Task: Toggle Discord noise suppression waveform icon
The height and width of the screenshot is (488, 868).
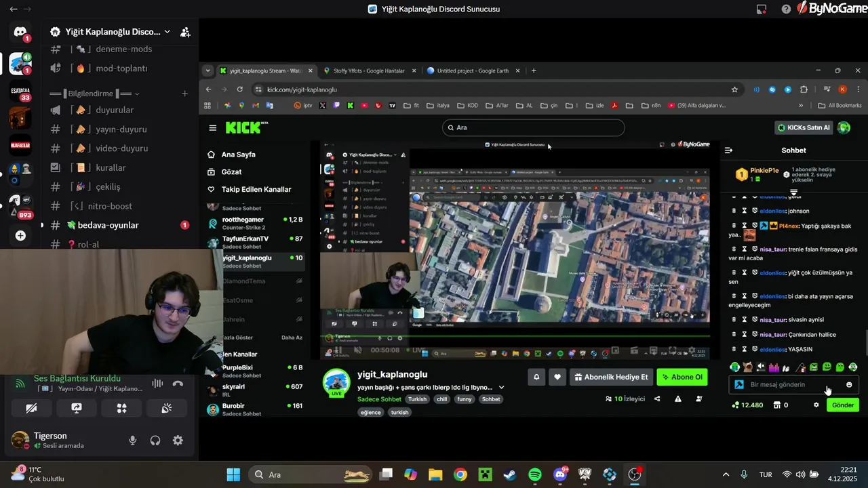Action: pyautogui.click(x=157, y=384)
